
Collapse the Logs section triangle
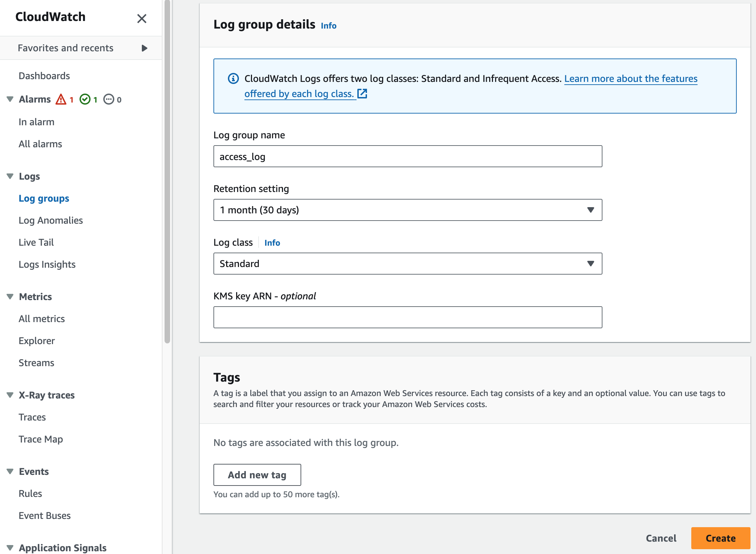(10, 176)
